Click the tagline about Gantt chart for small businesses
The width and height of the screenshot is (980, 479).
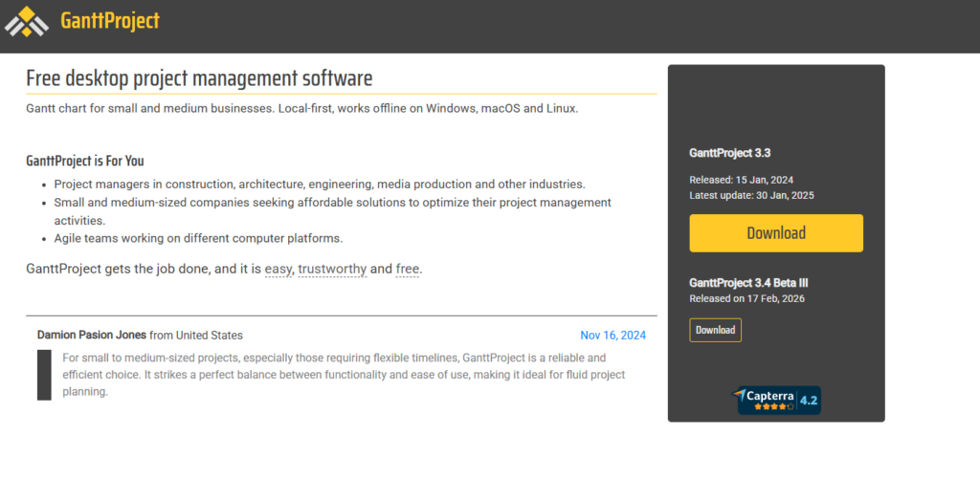pyautogui.click(x=302, y=108)
